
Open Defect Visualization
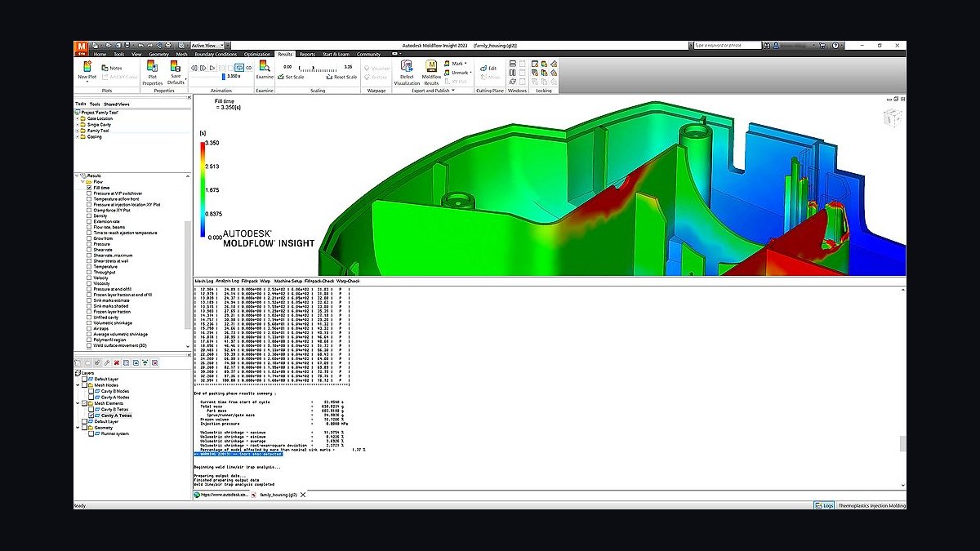pos(407,73)
